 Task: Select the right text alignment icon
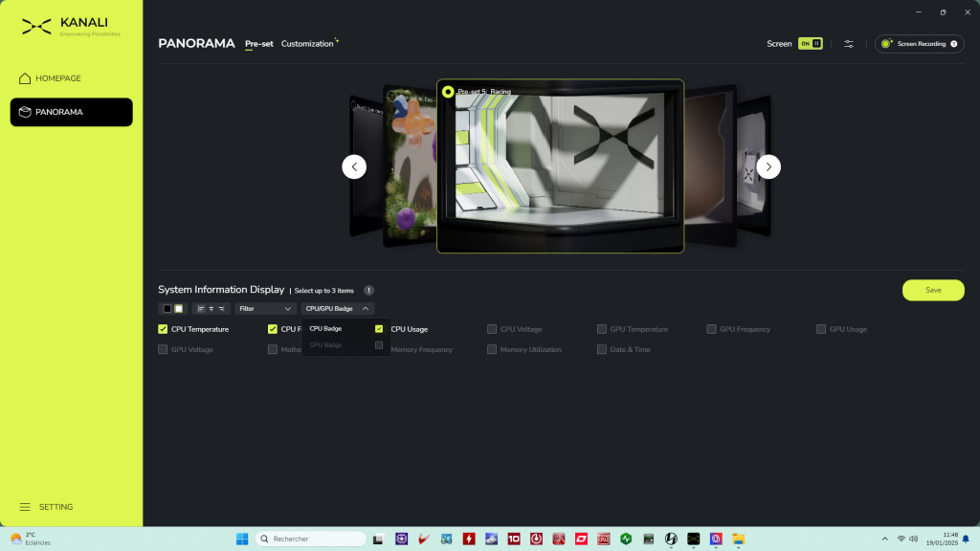222,309
